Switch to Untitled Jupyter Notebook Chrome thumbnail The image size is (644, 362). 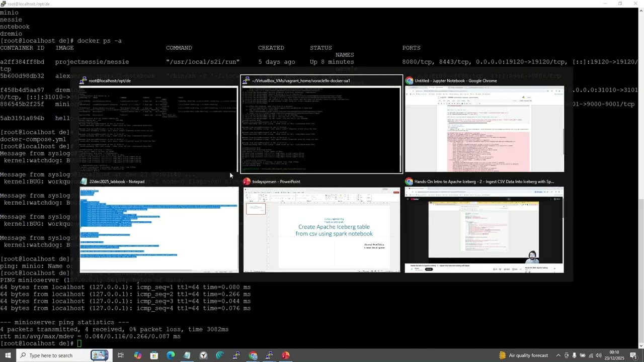[x=485, y=129]
